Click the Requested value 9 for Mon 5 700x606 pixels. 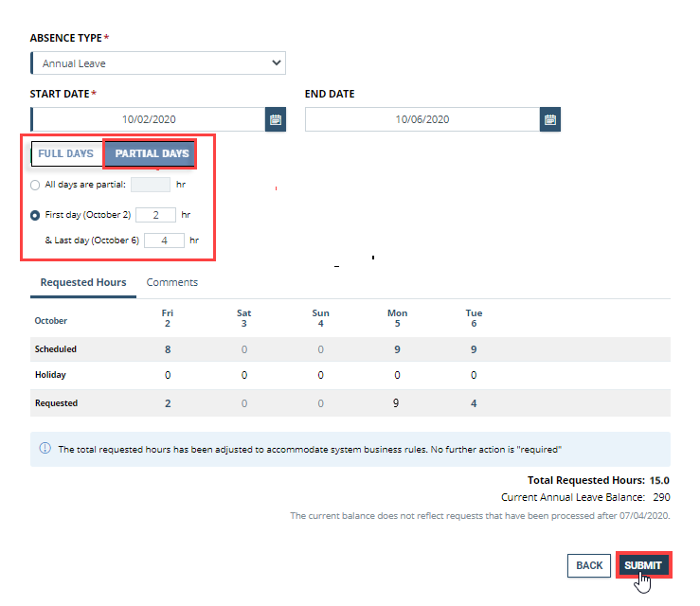pyautogui.click(x=396, y=403)
